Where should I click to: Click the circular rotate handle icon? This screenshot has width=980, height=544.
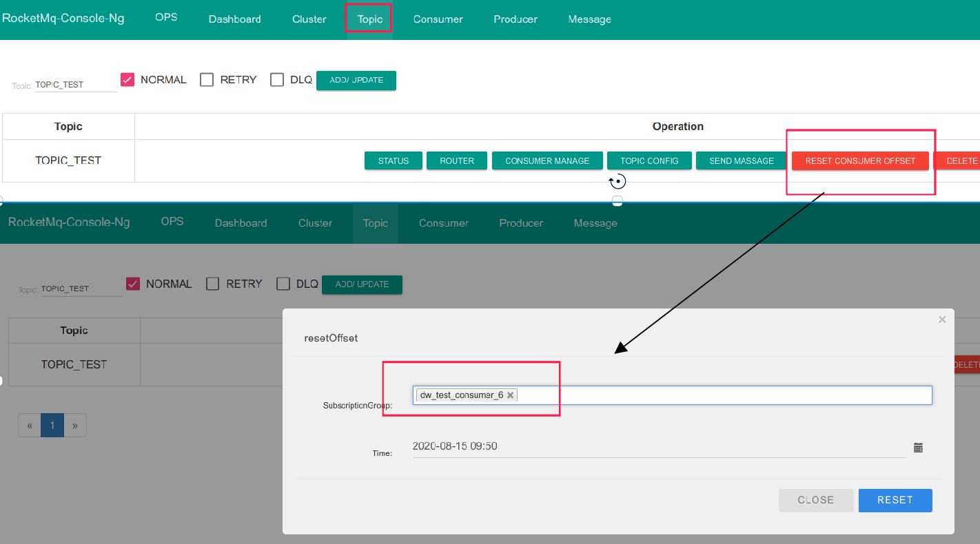617,182
